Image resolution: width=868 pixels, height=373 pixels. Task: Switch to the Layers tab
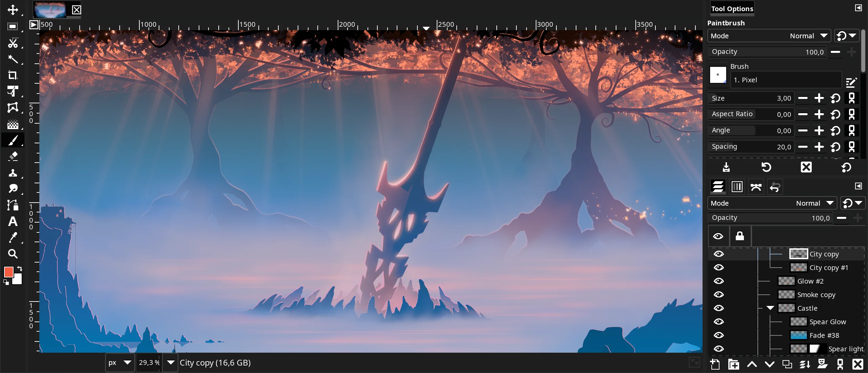click(718, 187)
